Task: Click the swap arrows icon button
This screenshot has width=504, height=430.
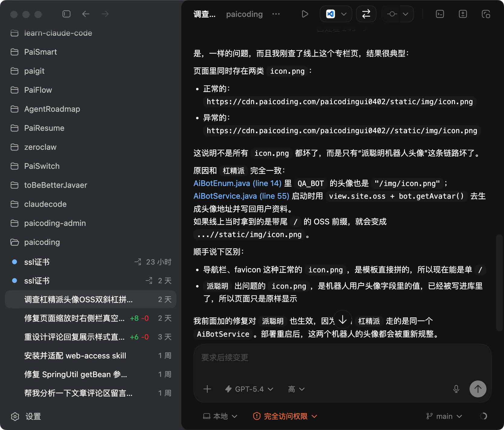Action: pyautogui.click(x=366, y=14)
